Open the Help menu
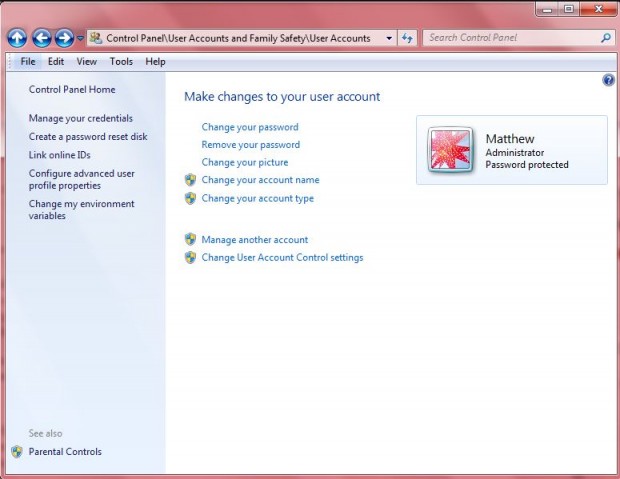The image size is (620, 479). coord(155,62)
